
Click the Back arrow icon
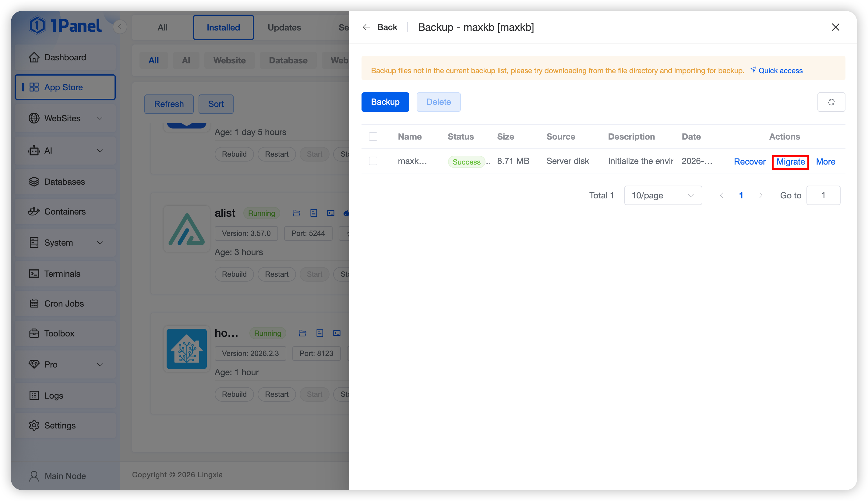pyautogui.click(x=366, y=27)
